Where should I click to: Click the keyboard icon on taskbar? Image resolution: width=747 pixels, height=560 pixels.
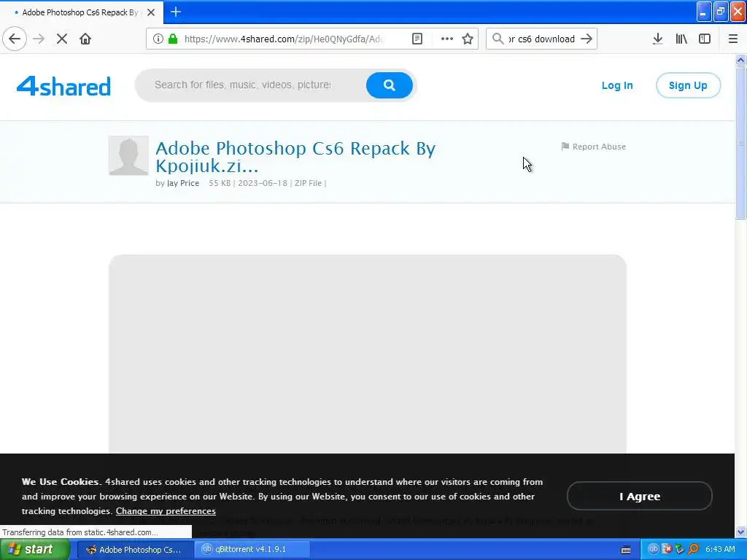tap(626, 550)
